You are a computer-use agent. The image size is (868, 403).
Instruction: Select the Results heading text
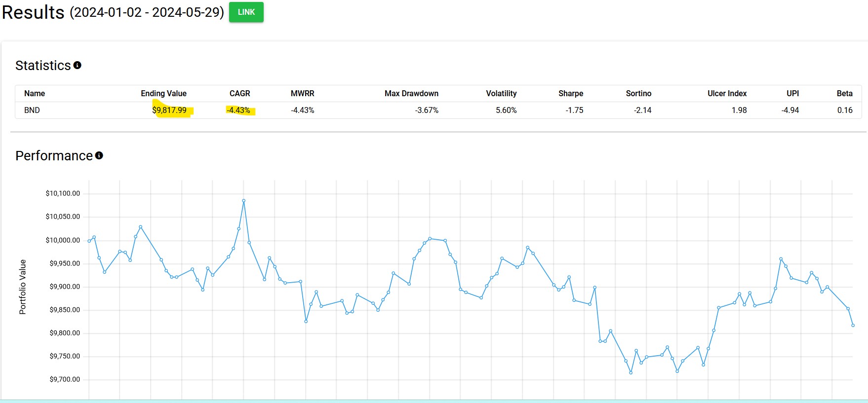point(33,12)
